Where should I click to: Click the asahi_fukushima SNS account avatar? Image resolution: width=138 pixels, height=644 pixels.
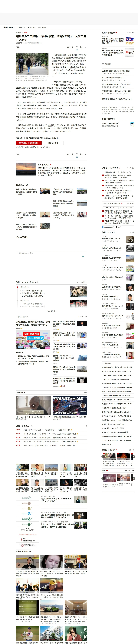click(132, 124)
